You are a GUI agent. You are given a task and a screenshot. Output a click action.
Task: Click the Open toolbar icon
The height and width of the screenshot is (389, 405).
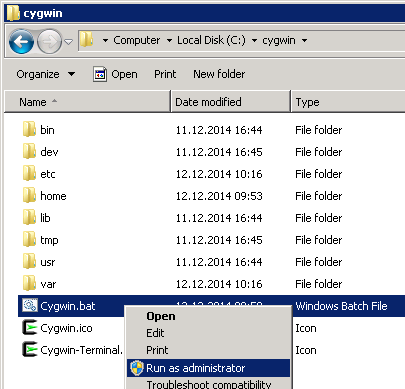click(100, 74)
